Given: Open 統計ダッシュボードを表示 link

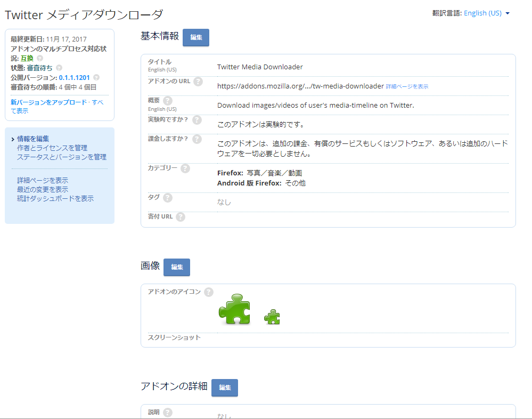Looking at the screenshot, I should tap(55, 199).
